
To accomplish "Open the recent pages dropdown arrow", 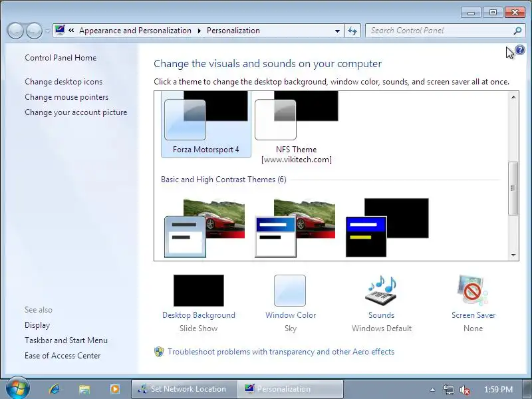I will (x=47, y=31).
